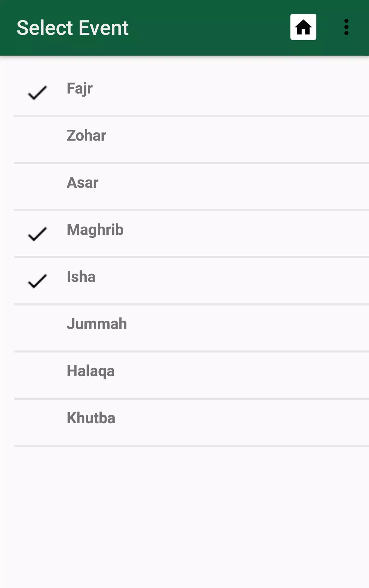This screenshot has width=369, height=588.
Task: Choose the Asar event label
Action: (83, 183)
